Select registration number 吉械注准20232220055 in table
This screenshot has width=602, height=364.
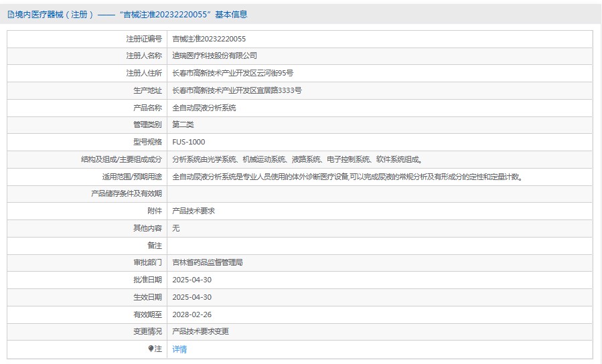point(209,39)
